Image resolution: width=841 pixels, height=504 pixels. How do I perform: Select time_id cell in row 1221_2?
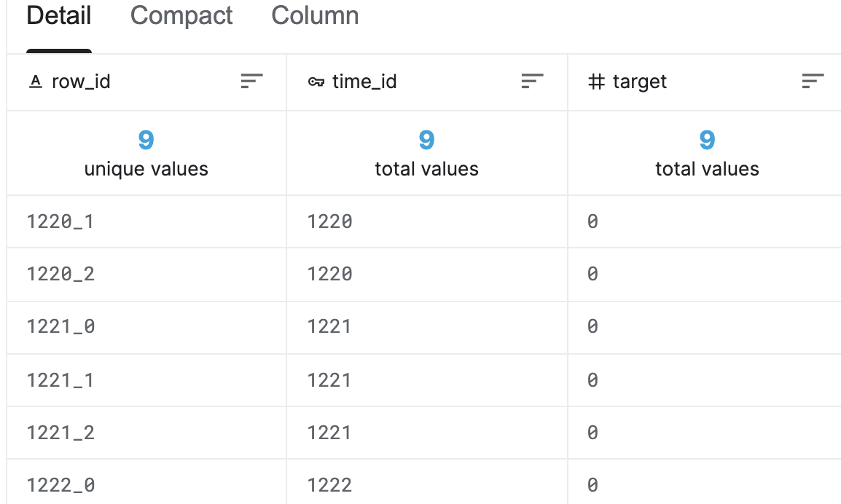pos(329,433)
